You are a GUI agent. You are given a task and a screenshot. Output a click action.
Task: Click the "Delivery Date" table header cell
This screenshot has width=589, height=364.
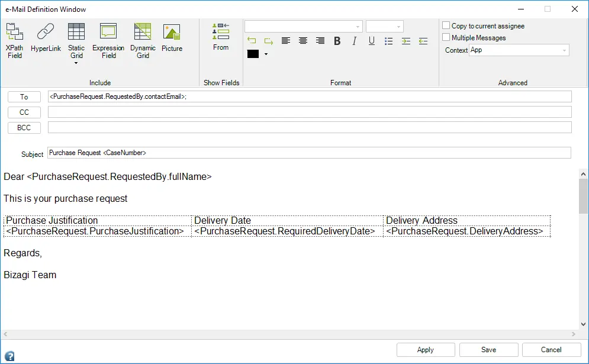click(x=287, y=220)
